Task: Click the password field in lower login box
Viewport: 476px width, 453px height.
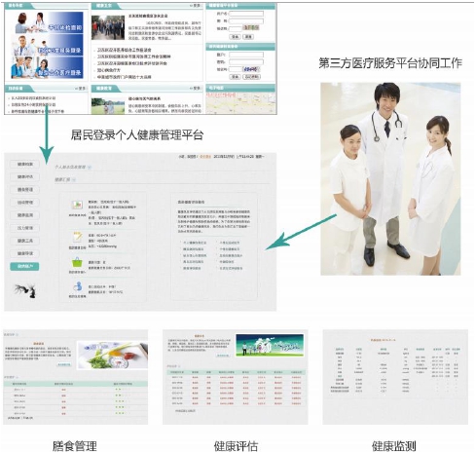Action: pyautogui.click(x=246, y=61)
